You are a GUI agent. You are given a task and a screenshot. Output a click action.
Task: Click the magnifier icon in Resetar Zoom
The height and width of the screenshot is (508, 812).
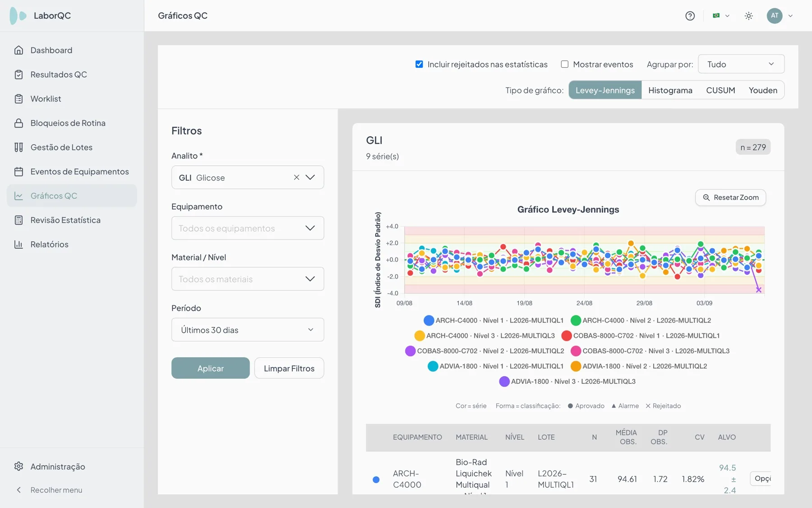pyautogui.click(x=706, y=197)
